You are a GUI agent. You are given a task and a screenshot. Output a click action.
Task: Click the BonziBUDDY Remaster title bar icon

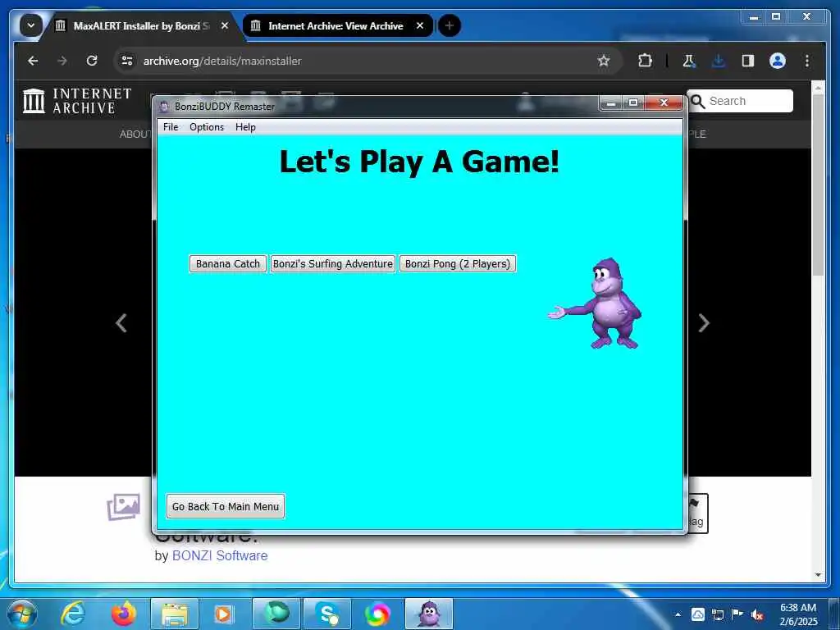tap(164, 106)
